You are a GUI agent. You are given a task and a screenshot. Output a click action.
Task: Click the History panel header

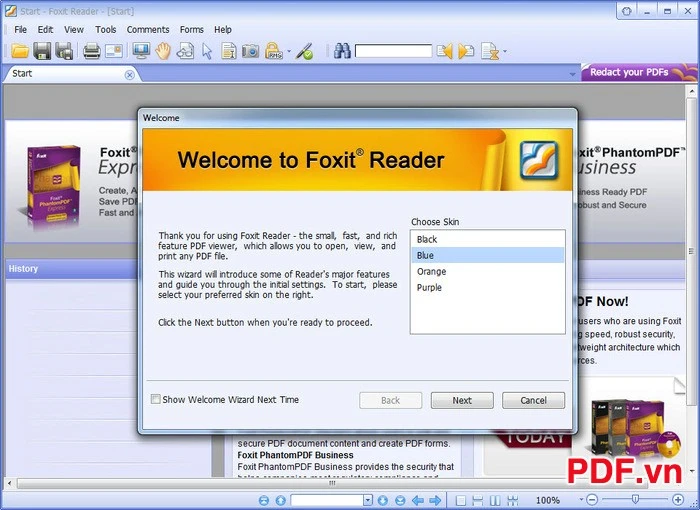(71, 269)
